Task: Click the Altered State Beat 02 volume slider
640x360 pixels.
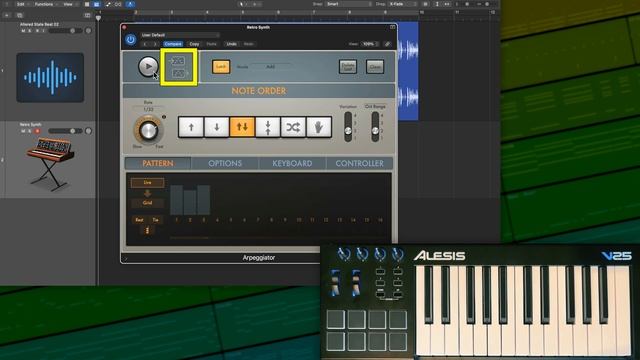Action: [65, 31]
